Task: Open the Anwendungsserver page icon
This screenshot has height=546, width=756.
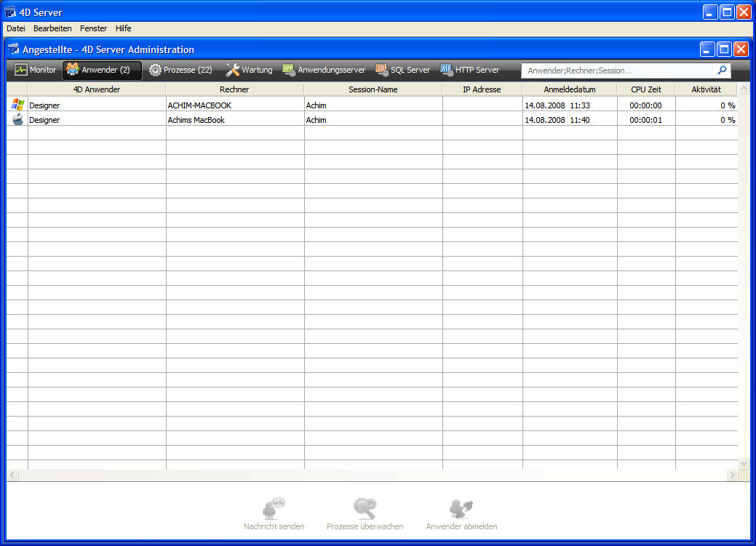Action: pos(289,71)
